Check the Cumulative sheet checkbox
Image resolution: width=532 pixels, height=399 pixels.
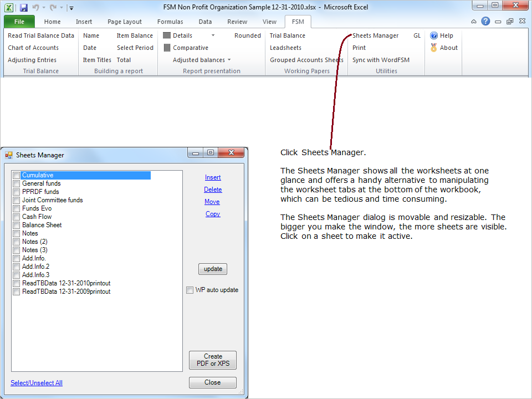click(x=17, y=176)
